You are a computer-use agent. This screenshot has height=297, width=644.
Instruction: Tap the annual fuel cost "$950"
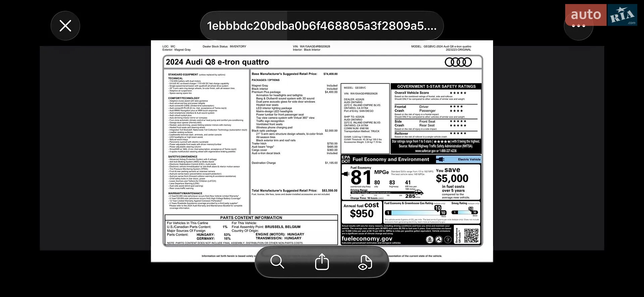coord(362,214)
